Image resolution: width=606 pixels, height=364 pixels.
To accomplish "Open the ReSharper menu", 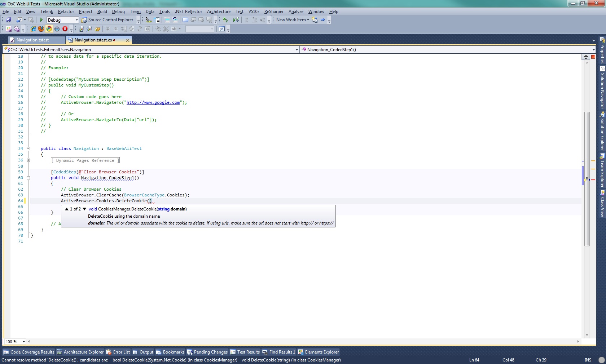I will [x=274, y=12].
